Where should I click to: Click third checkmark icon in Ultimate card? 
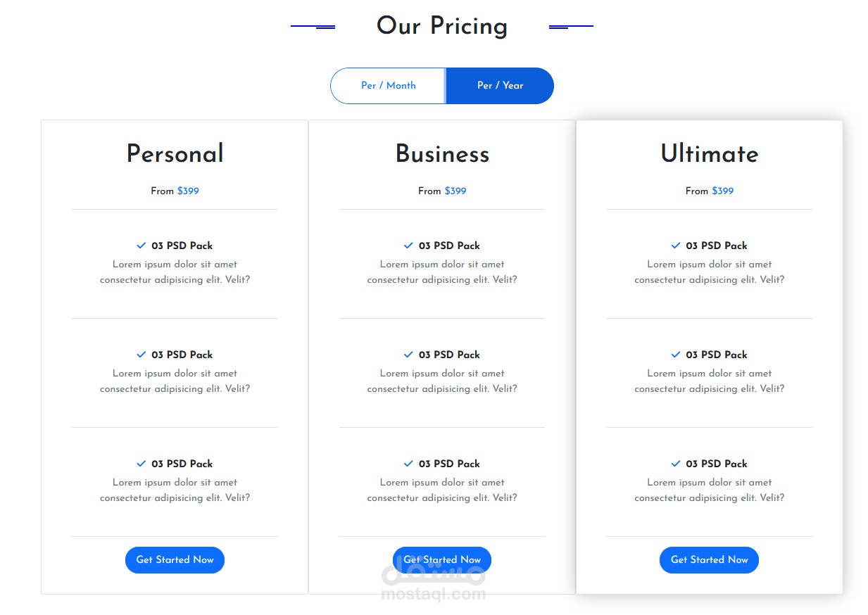[x=676, y=464]
